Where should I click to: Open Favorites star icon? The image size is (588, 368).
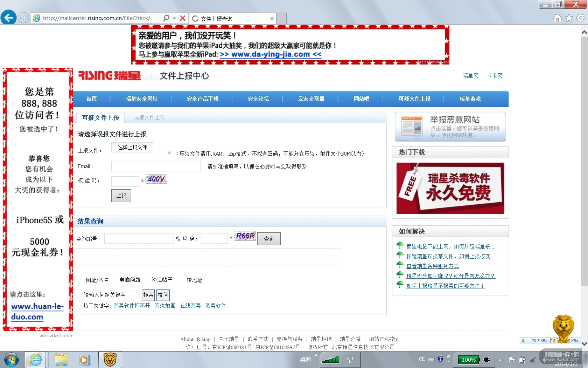569,18
